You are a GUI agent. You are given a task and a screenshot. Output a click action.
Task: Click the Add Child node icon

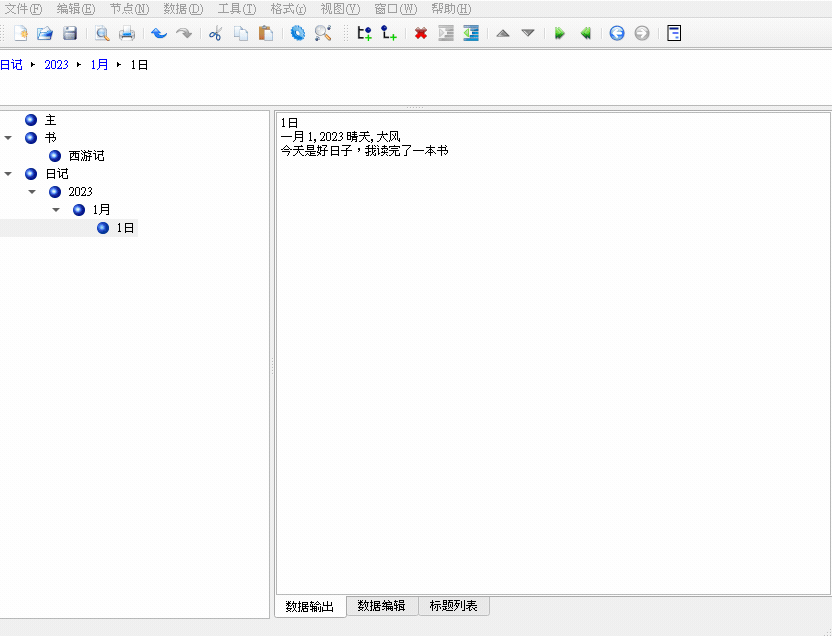[389, 33]
